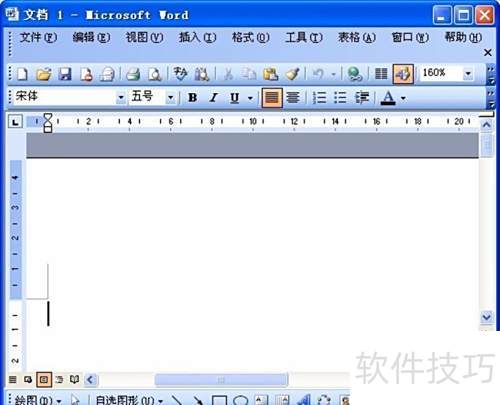Screen dimensions: 500x405
Task: Print the document with printer icon
Action: [133, 74]
